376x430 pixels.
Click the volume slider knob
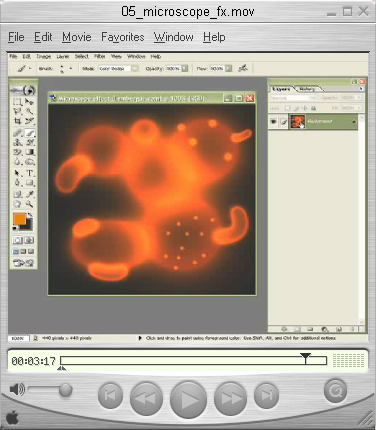pos(66,390)
